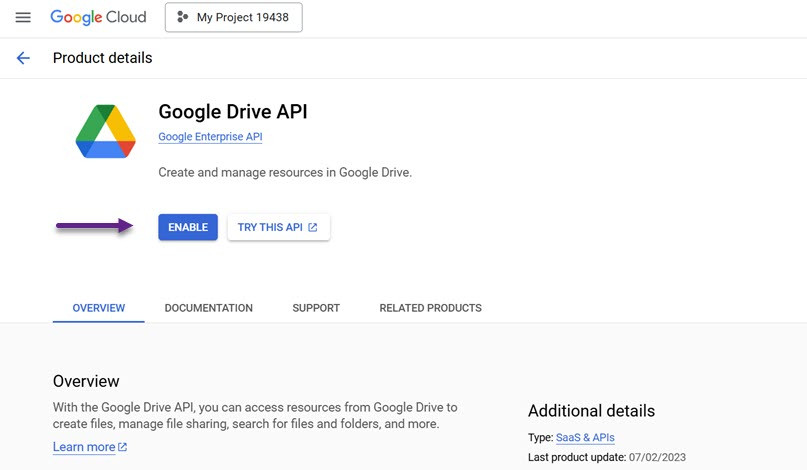Click the Additional details heading
The image size is (807, 470).
click(591, 411)
